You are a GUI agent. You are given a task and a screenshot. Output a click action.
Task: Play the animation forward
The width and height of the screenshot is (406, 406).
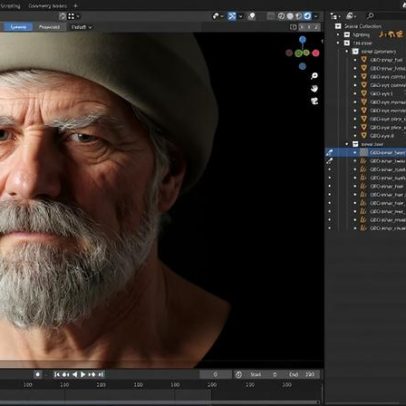(x=83, y=375)
